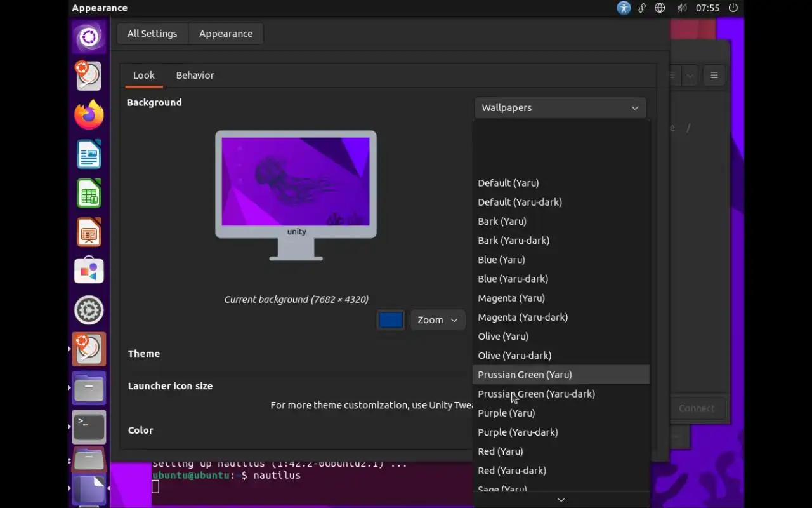Image resolution: width=812 pixels, height=508 pixels.
Task: Select Prussian Green (Yaru-dark) theme
Action: point(561,394)
